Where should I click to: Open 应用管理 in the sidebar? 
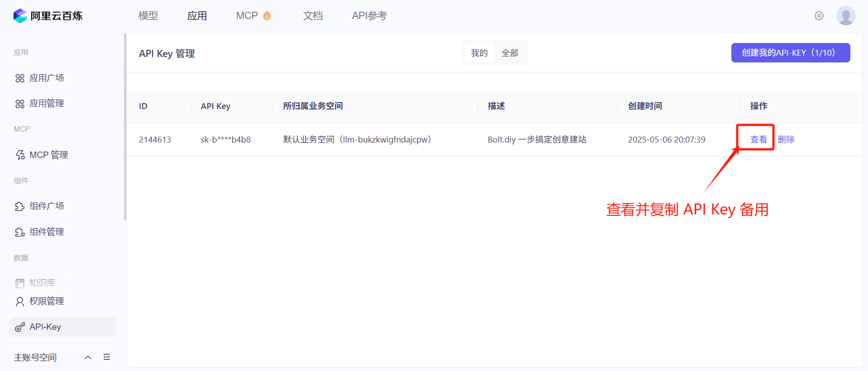tap(62, 104)
